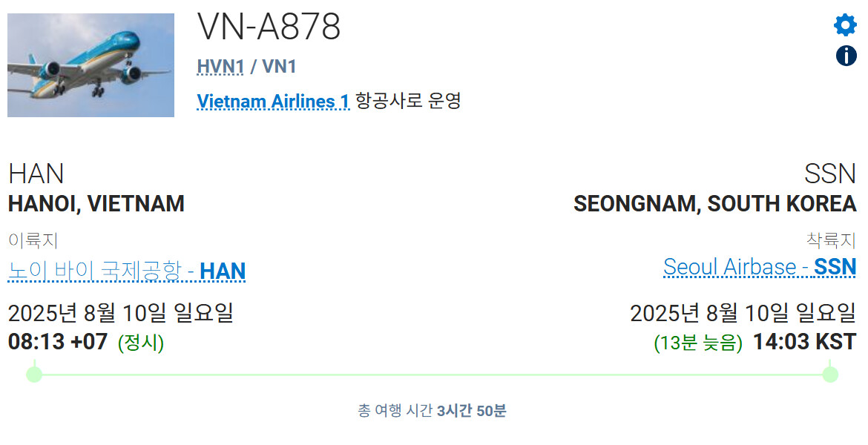Click the middle of the flight progress line
This screenshot has width=868, height=445.
pos(432,375)
